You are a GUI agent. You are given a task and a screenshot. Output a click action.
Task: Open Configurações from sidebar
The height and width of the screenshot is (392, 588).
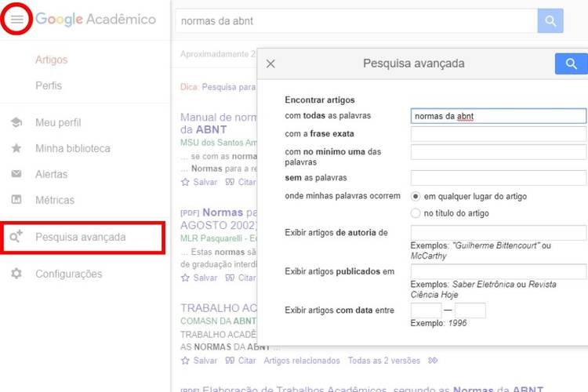[69, 274]
